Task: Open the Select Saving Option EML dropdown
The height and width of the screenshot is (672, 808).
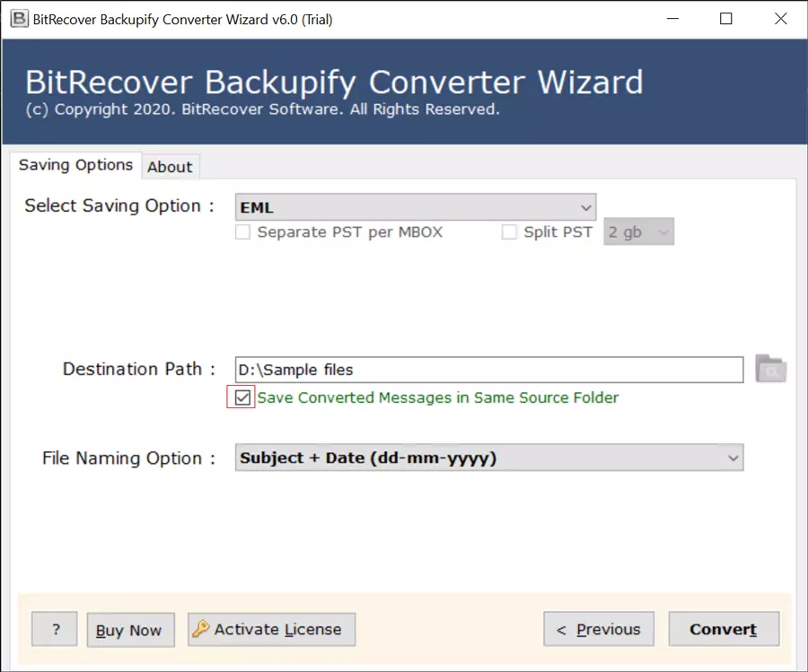Action: tap(416, 207)
